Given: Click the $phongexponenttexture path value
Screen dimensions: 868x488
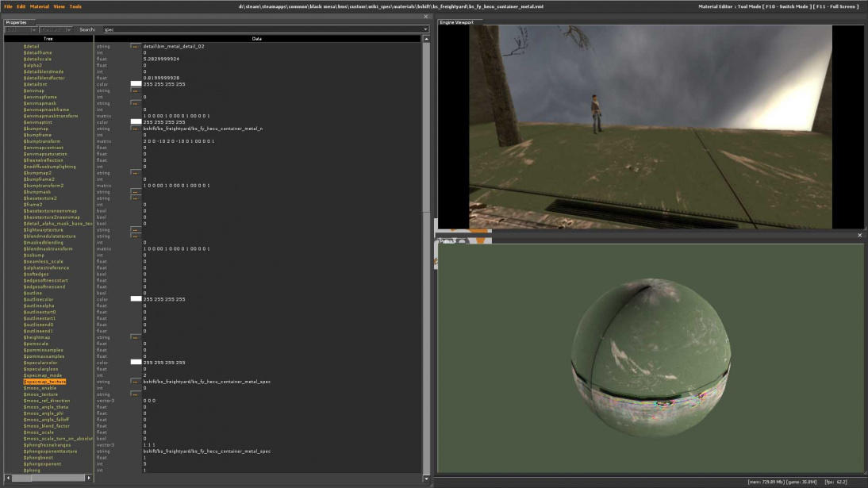Looking at the screenshot, I should click(x=207, y=451).
